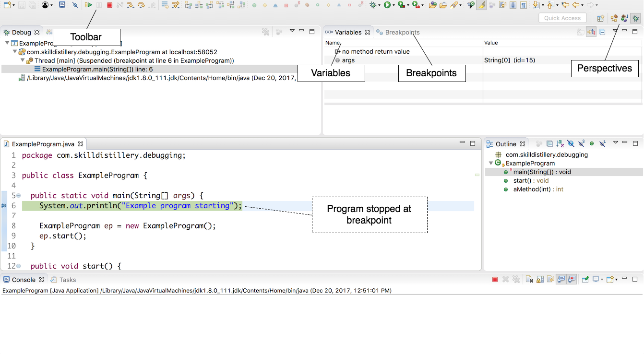Image resolution: width=644 pixels, height=354 pixels.
Task: Toggle Show Console When Standard Error Changes
Action: [572, 279]
